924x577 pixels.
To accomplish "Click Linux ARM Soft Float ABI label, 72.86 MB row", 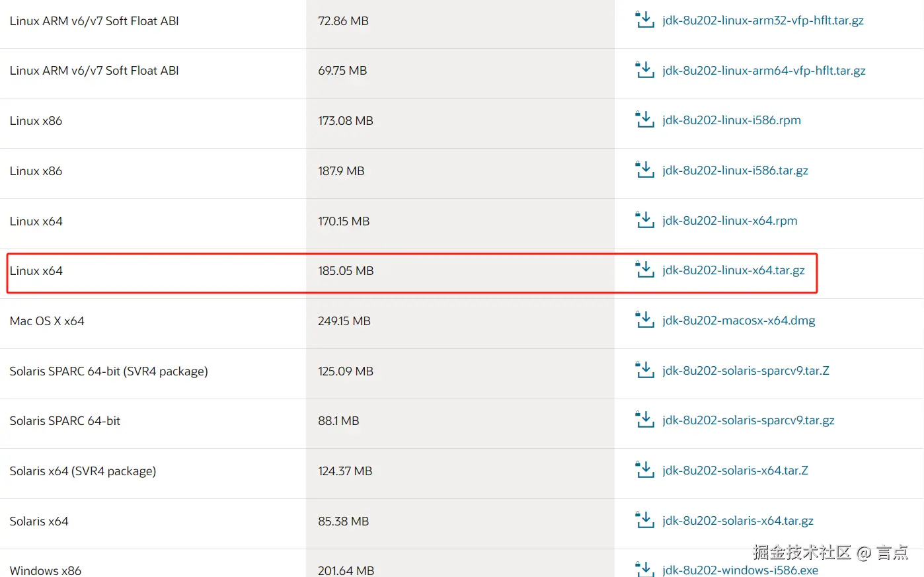I will point(94,21).
